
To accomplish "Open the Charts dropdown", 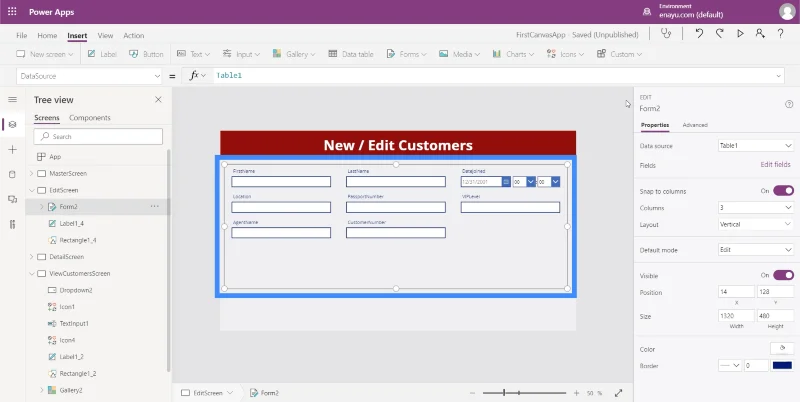I will pos(513,54).
